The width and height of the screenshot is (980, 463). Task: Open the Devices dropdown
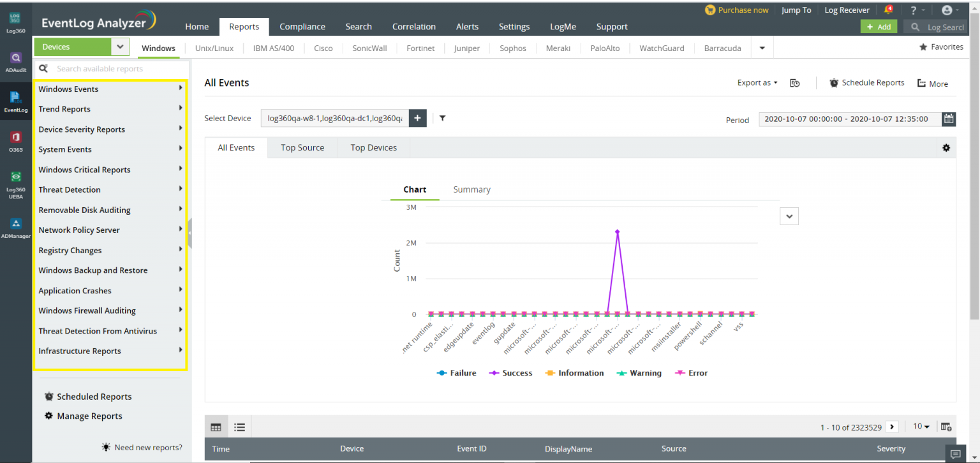tap(119, 47)
